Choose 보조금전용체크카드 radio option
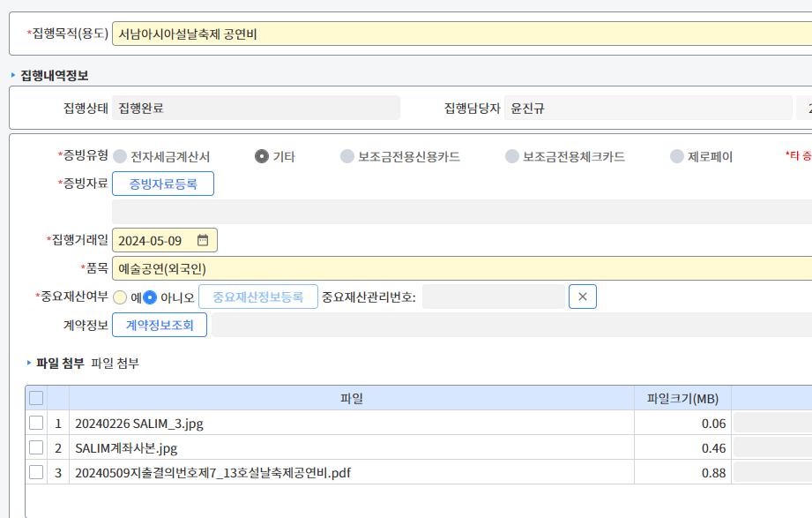The height and width of the screenshot is (518, 812). coord(511,156)
